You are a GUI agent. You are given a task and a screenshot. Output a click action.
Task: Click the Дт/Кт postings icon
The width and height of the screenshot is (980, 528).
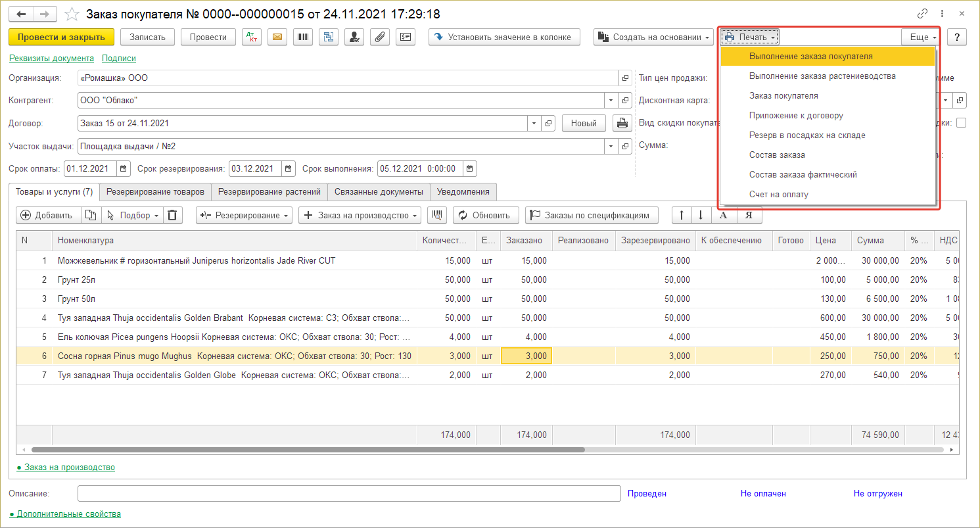coord(252,37)
